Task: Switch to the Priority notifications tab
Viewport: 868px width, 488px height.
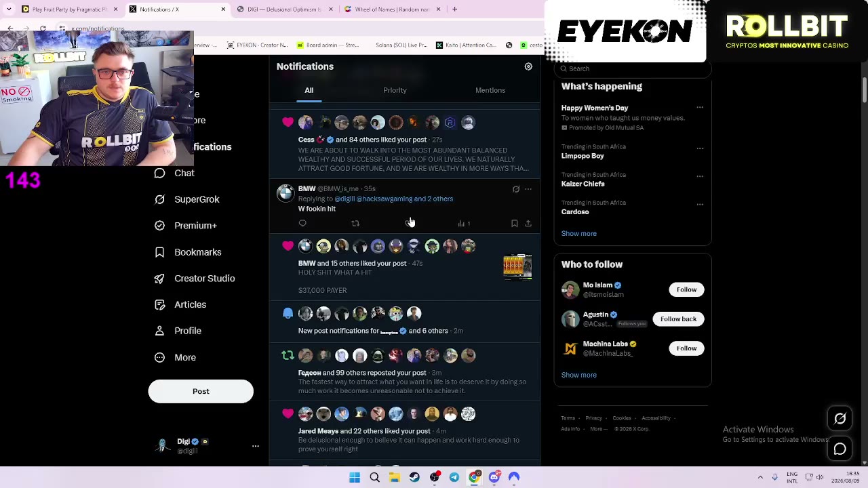Action: 395,90
